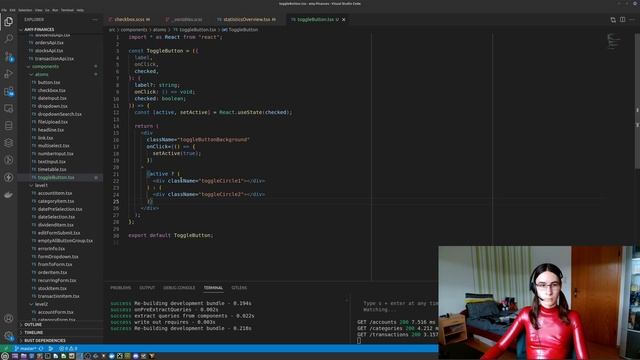Open the Docker whale icon in activity bar
This screenshot has height=360, width=640.
(x=9, y=195)
